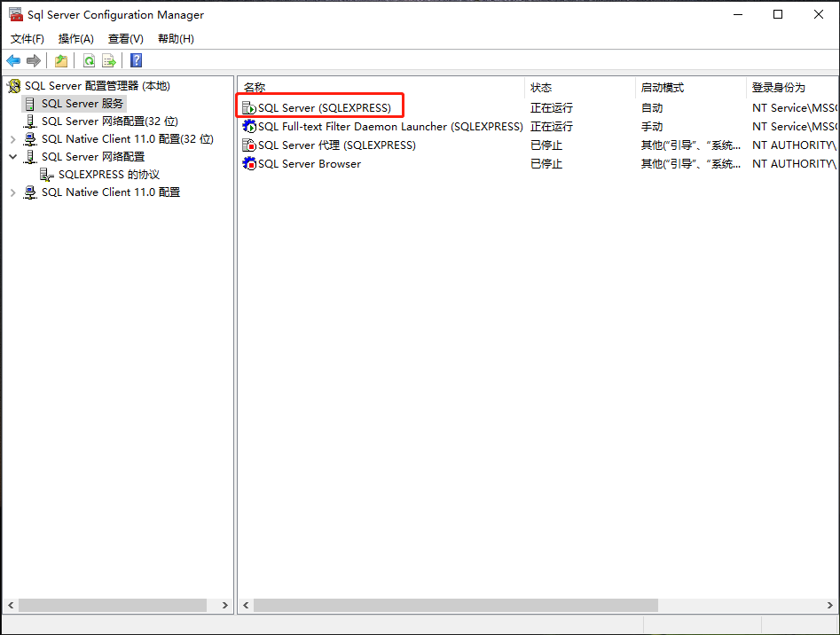Click the Help question mark toolbar icon

click(x=137, y=60)
